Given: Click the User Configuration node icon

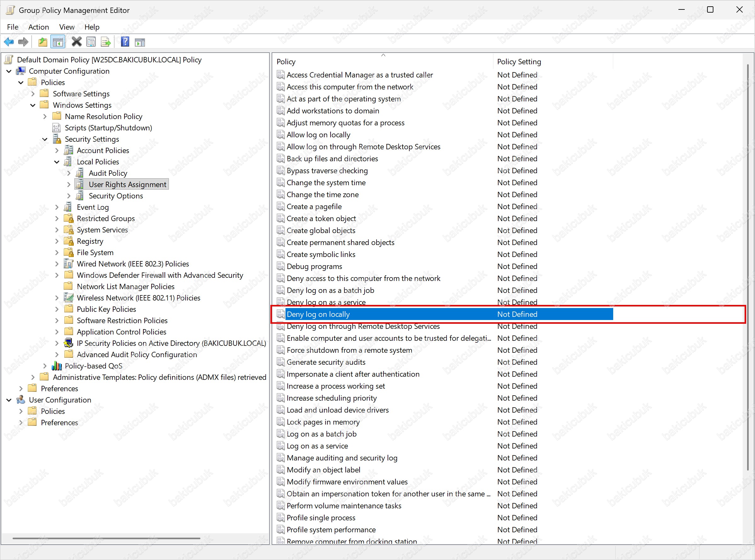Looking at the screenshot, I should pos(21,400).
